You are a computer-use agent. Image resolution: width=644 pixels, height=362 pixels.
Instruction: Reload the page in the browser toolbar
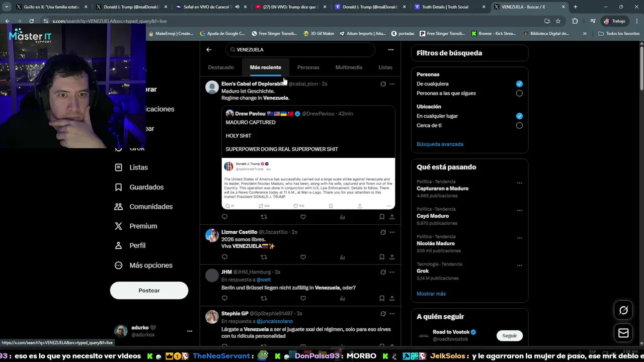pos(31,21)
